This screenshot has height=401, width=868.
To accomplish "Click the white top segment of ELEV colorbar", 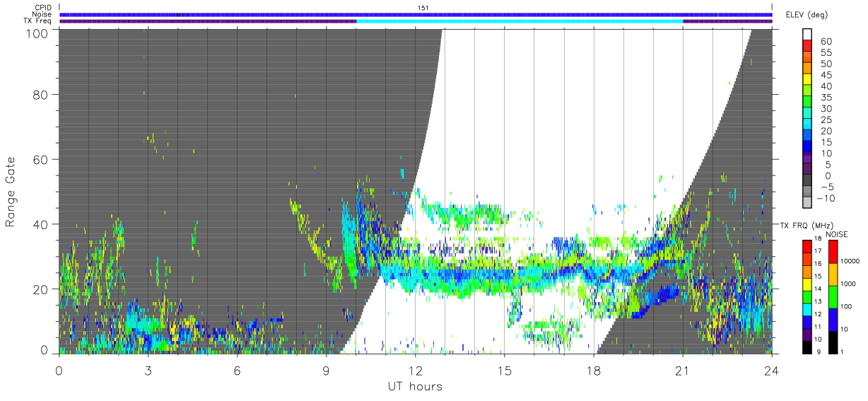I will pyautogui.click(x=807, y=33).
